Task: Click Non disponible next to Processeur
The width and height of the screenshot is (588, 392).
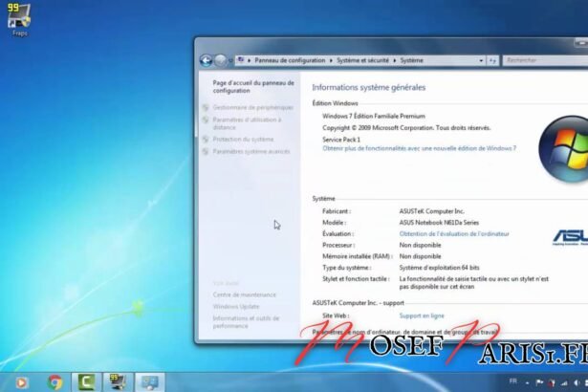Action: 420,245
